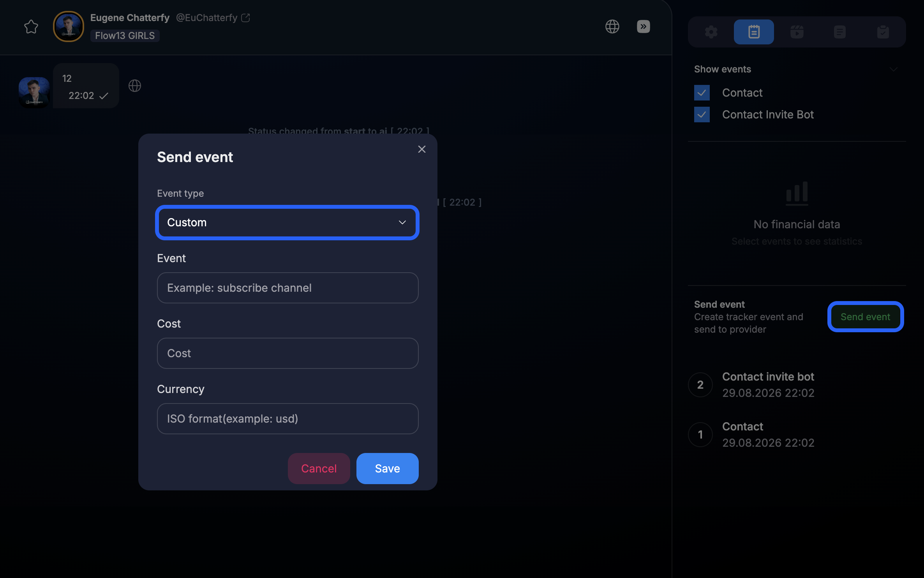The height and width of the screenshot is (578, 924).
Task: Click the globe icon in chat header
Action: [x=612, y=26]
